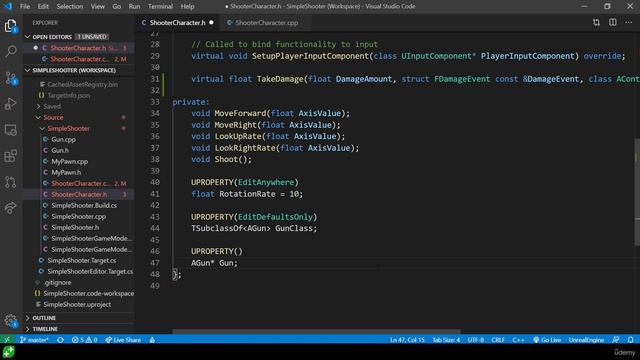Open the View menu

tap(98, 7)
